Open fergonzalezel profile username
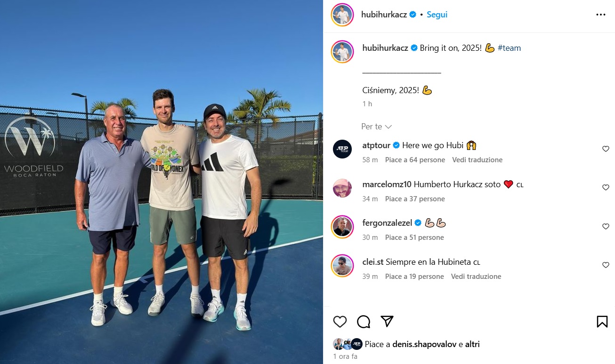The height and width of the screenshot is (364, 615). click(387, 223)
